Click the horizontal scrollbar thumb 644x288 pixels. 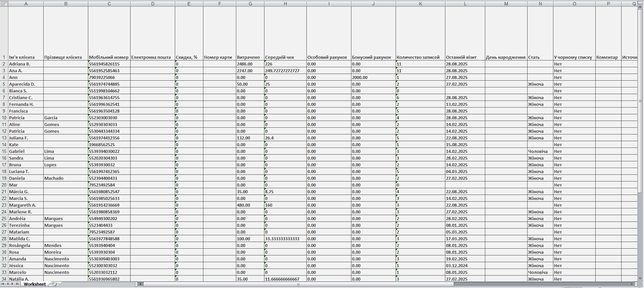[298, 284]
